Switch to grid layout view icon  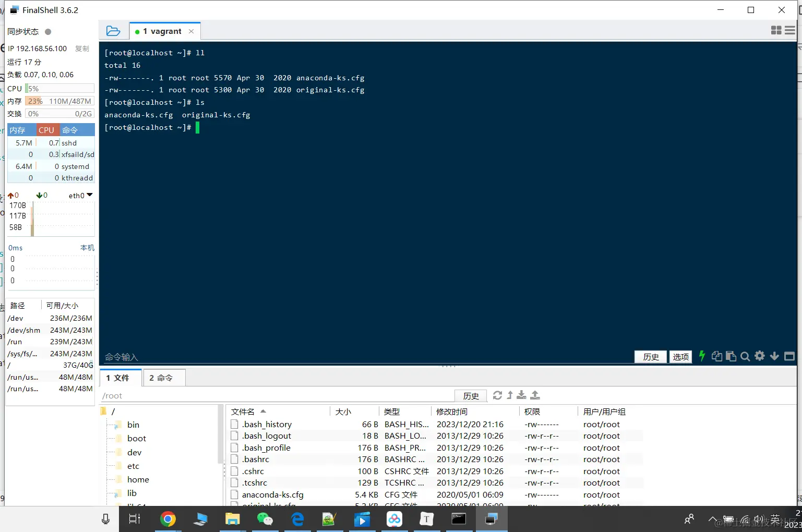(x=776, y=31)
